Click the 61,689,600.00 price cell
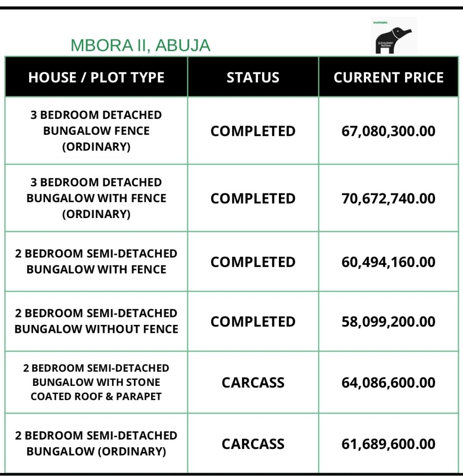Screen dimensions: 463x476 [x=388, y=444]
